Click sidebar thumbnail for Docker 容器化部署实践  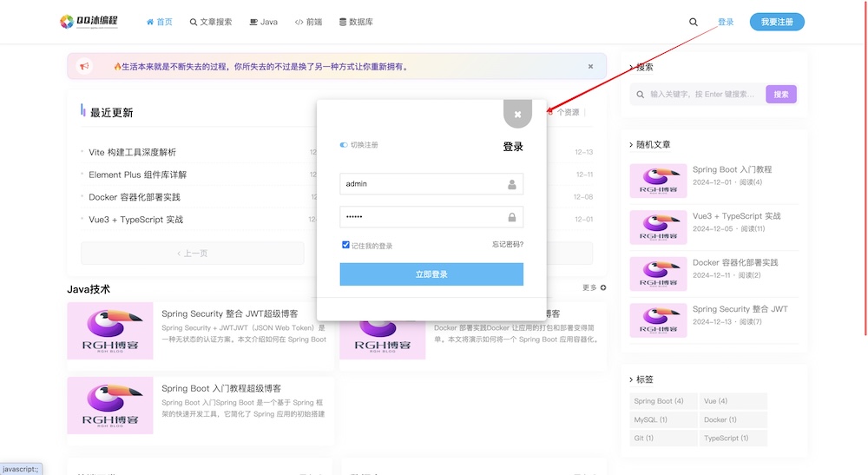point(658,274)
